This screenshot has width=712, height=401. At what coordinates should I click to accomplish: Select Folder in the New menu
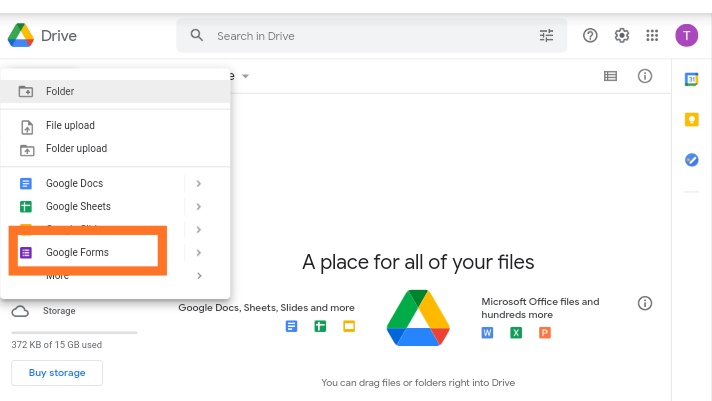(115, 91)
